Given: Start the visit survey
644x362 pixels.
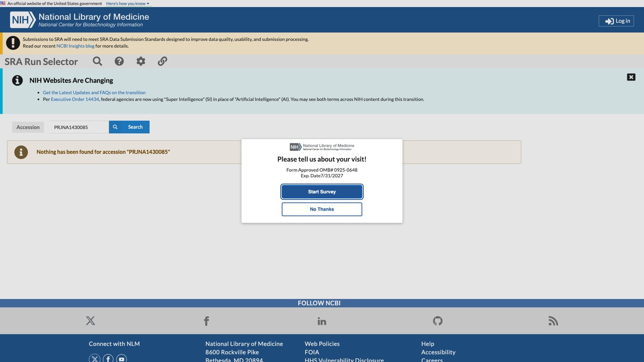Looking at the screenshot, I should click(x=322, y=192).
